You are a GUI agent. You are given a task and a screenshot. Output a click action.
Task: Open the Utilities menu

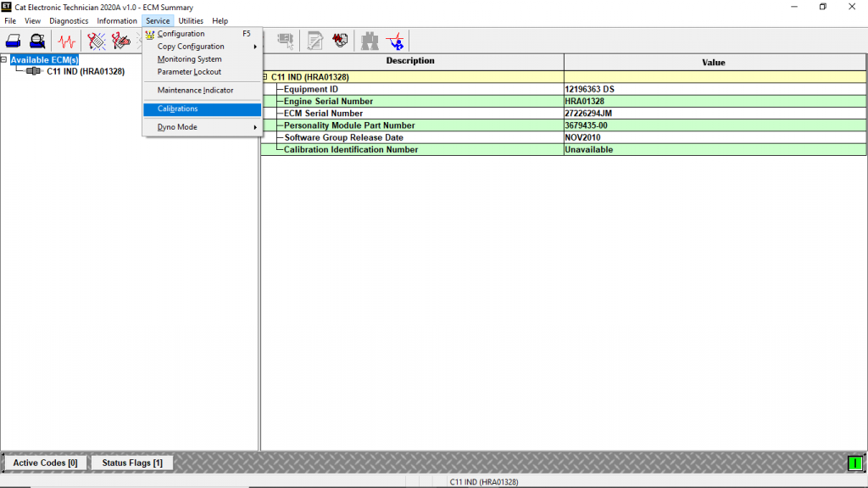pyautogui.click(x=190, y=20)
